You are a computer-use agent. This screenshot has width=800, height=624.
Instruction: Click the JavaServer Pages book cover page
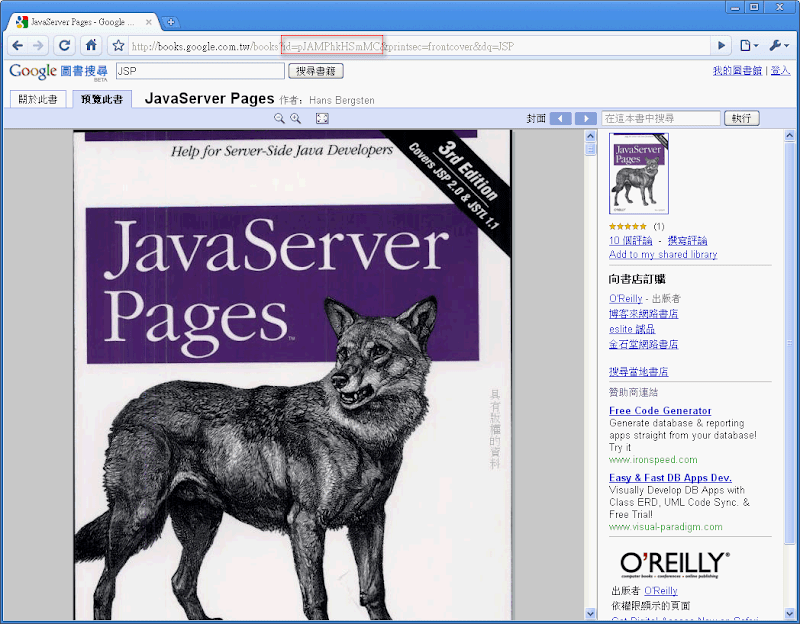tap(293, 375)
